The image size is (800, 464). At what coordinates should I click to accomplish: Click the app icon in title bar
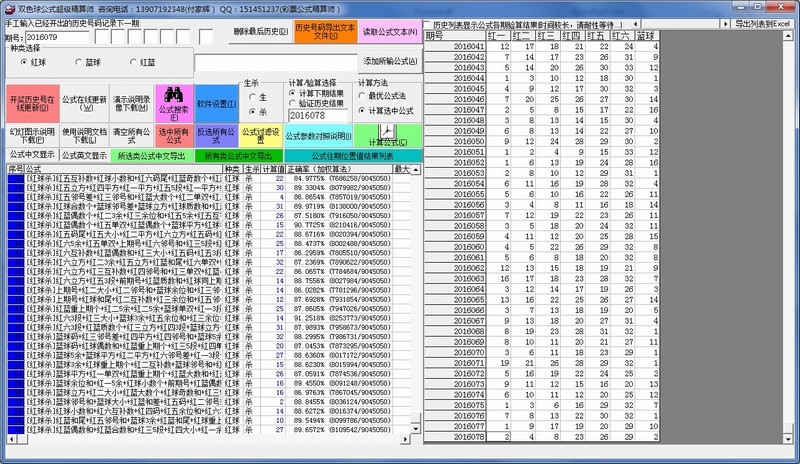tap(8, 6)
